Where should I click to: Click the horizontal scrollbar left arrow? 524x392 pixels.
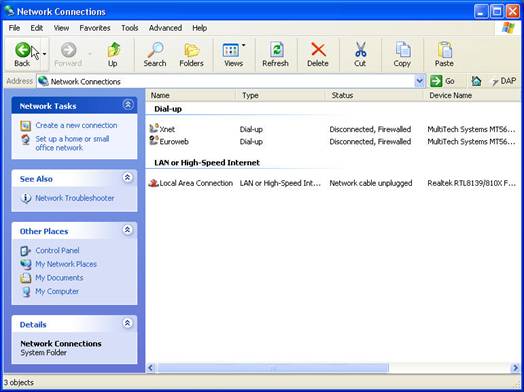tap(150, 368)
